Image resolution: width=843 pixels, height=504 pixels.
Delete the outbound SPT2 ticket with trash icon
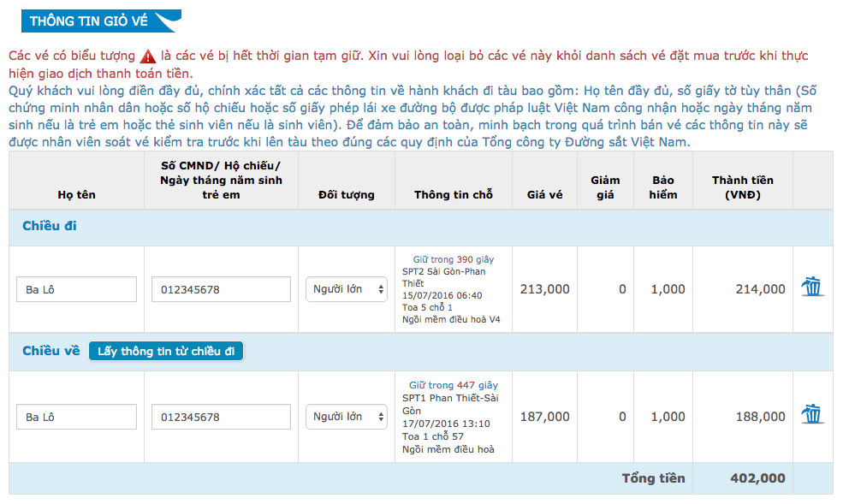[812, 287]
